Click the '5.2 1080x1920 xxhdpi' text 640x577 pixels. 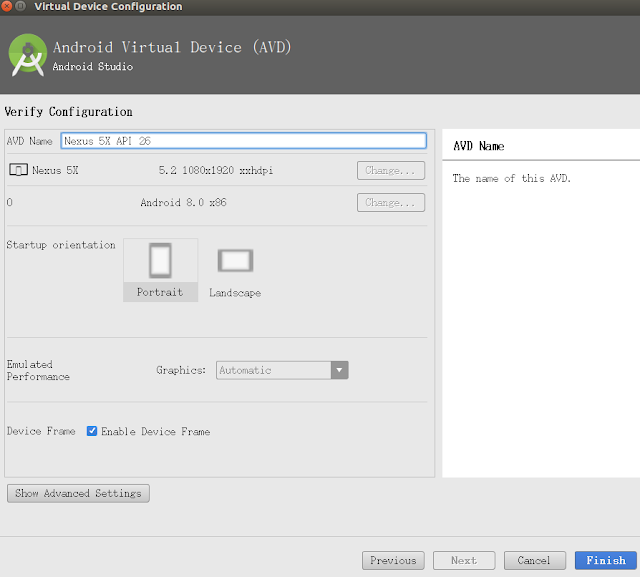pos(216,170)
